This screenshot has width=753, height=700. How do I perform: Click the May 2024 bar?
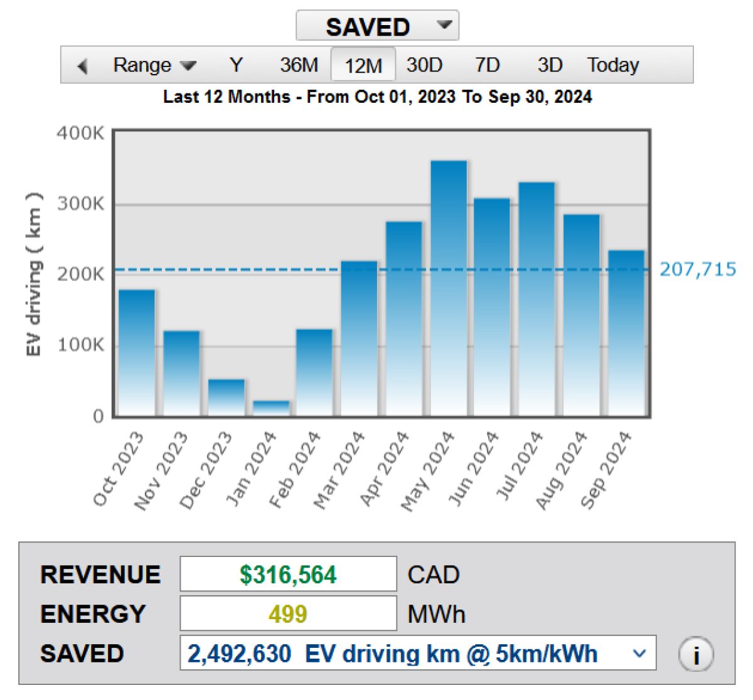[449, 289]
